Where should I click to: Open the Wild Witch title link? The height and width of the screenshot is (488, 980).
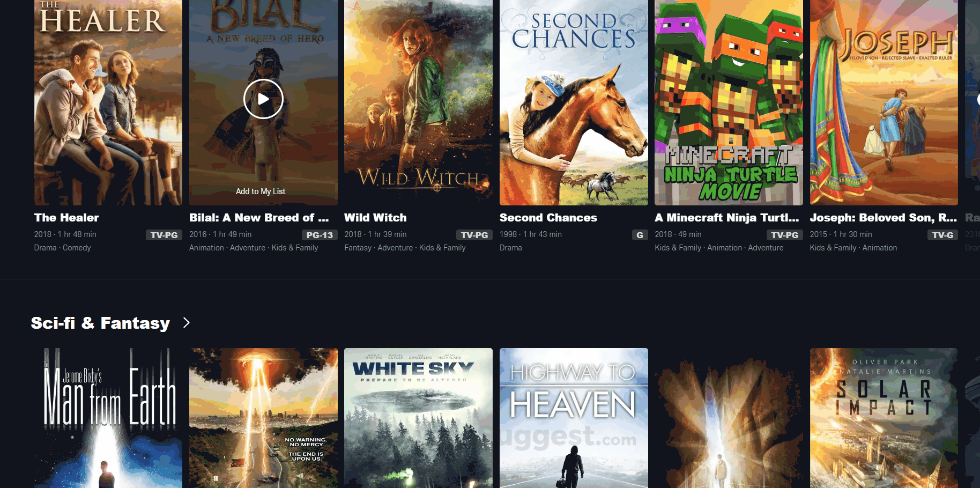pyautogui.click(x=375, y=218)
